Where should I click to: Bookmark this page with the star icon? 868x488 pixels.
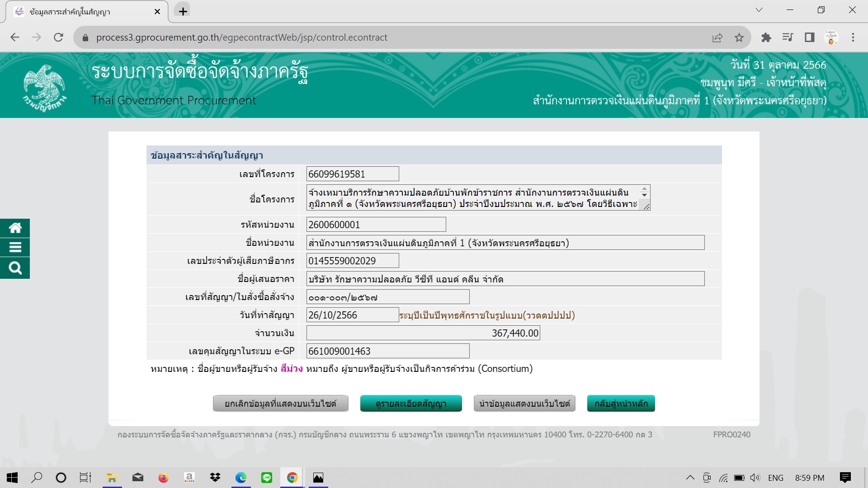(x=740, y=38)
